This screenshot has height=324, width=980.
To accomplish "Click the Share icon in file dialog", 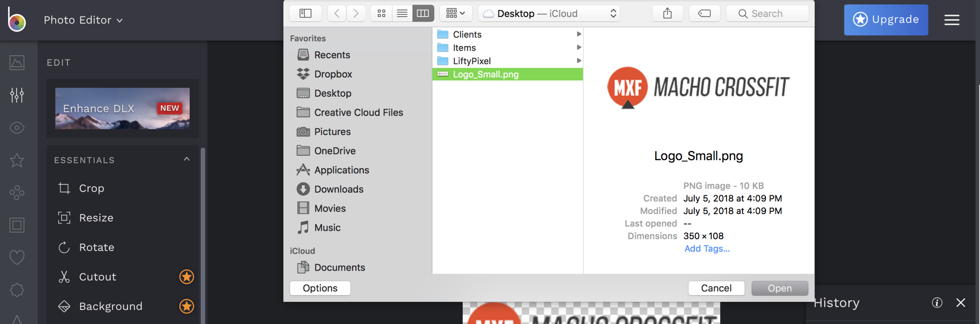I will (x=668, y=13).
